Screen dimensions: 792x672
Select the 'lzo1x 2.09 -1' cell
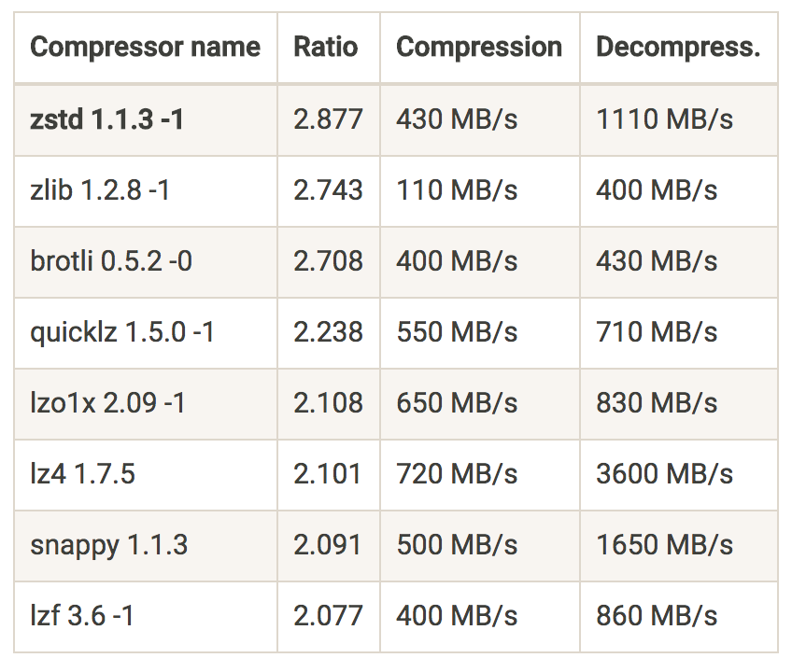point(108,402)
